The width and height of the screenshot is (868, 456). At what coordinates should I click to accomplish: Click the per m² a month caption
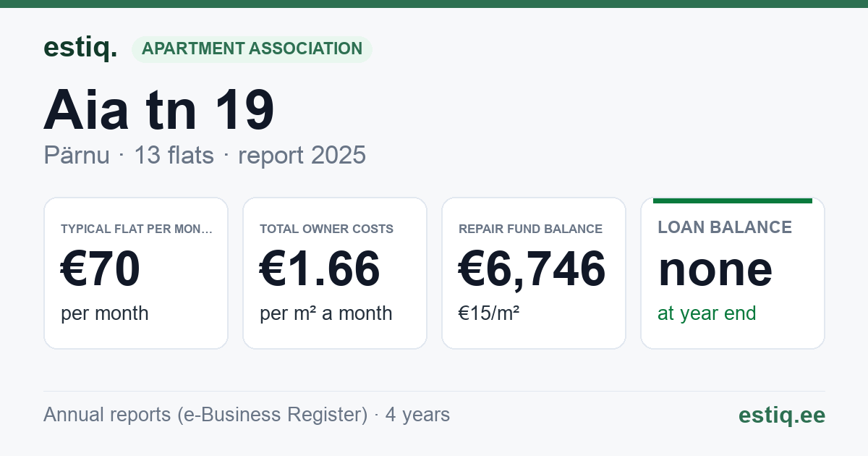click(326, 313)
